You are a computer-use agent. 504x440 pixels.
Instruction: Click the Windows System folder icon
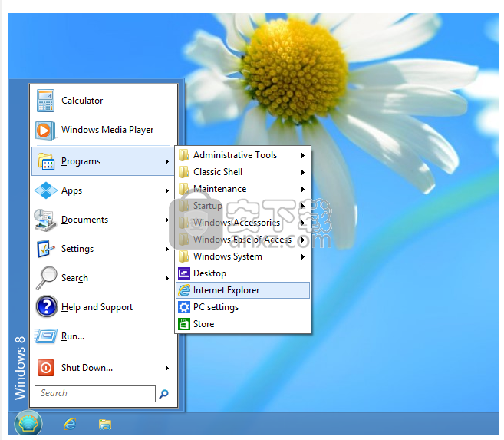(183, 256)
